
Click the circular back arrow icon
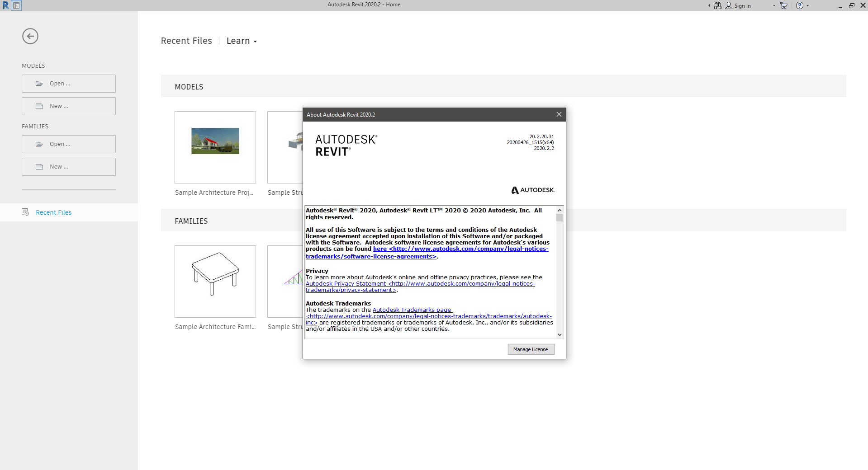click(x=30, y=36)
